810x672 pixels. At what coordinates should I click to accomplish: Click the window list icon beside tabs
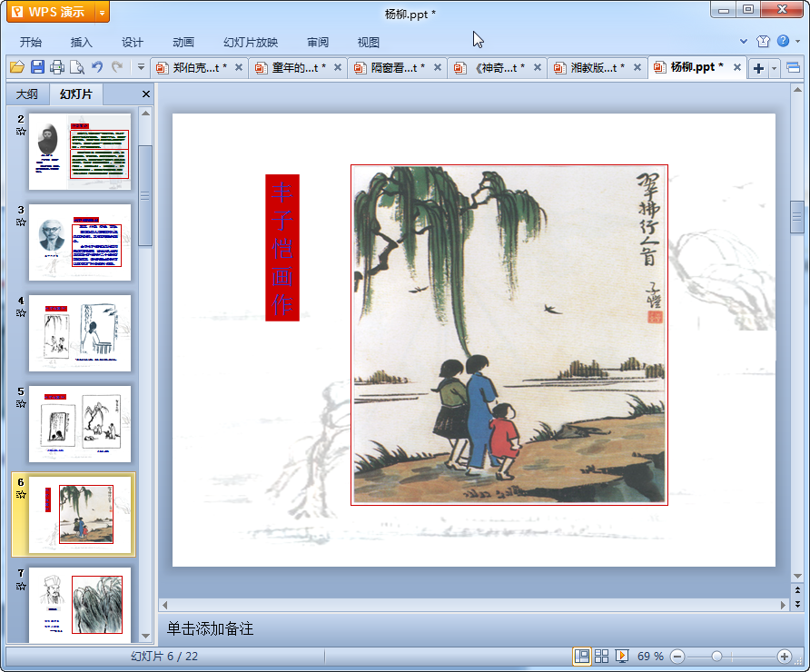point(793,68)
